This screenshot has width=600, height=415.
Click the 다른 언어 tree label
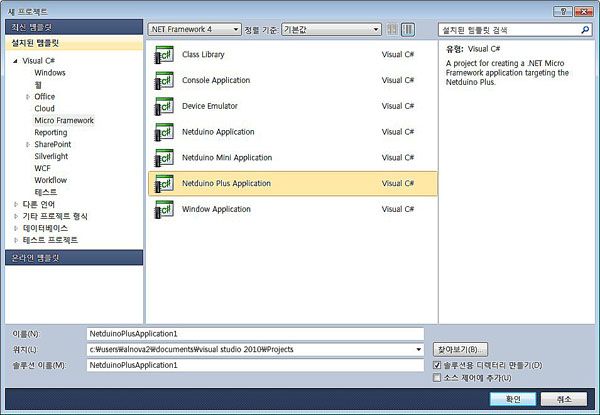pos(39,204)
